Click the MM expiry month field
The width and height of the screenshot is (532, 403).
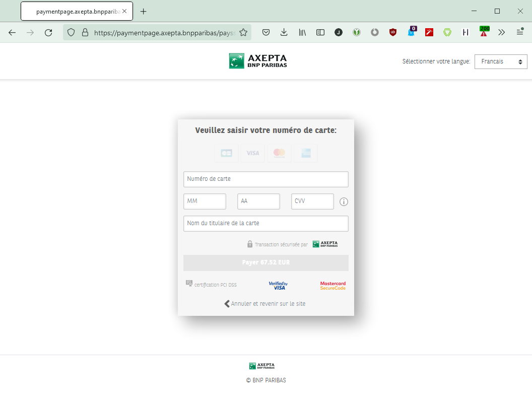pyautogui.click(x=205, y=201)
